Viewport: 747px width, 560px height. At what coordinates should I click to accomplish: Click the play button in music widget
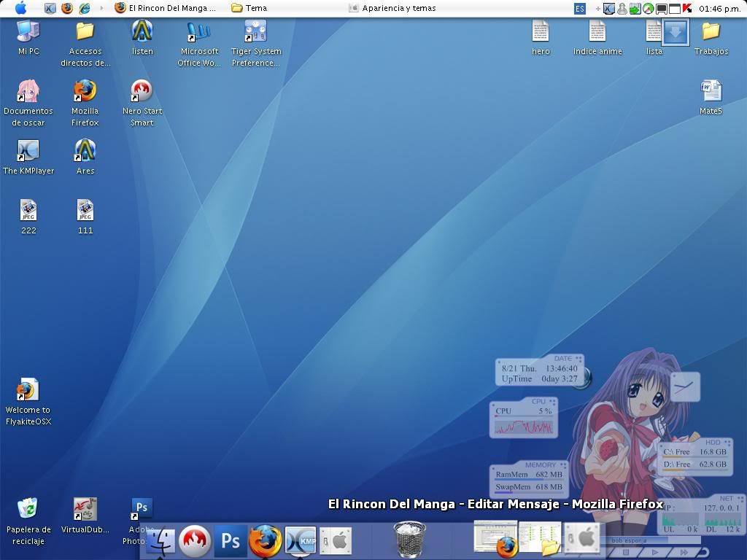click(655, 552)
